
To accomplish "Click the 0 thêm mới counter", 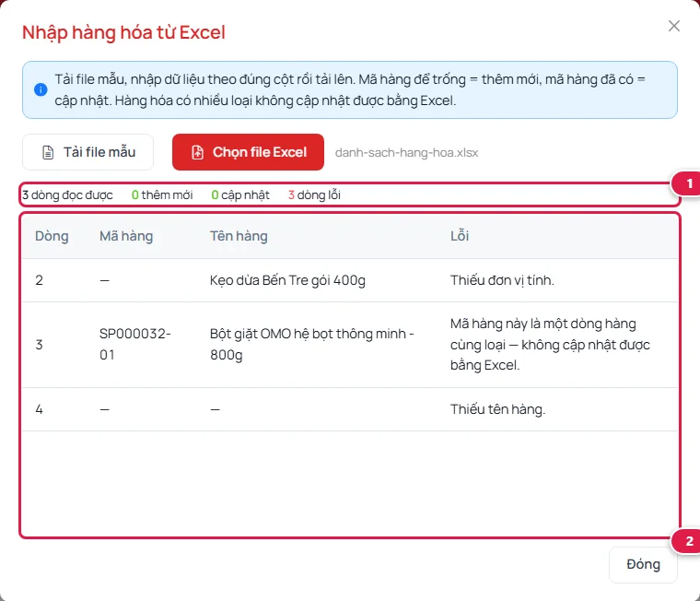I will 162,194.
